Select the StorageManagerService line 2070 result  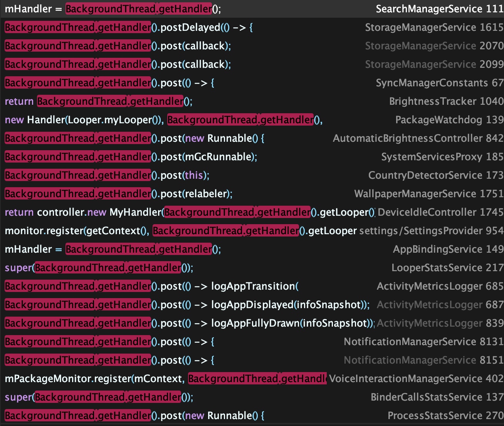pyautogui.click(x=252, y=46)
